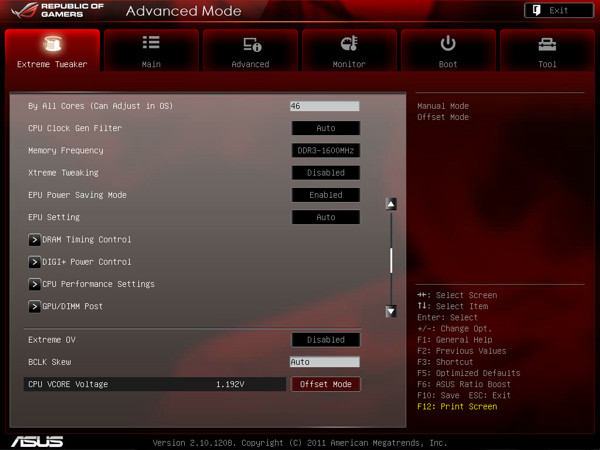Go to the Boot tab
Viewport: 600px width, 450px height.
pos(448,50)
